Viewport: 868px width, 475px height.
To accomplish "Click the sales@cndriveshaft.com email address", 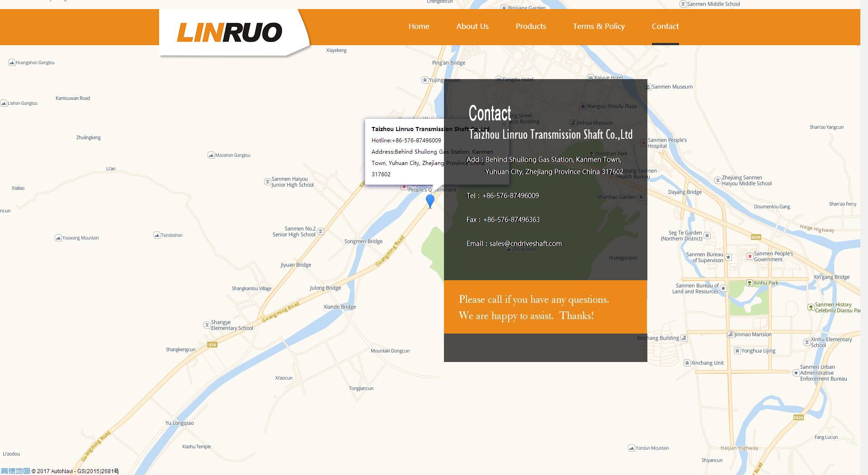I will pos(525,244).
